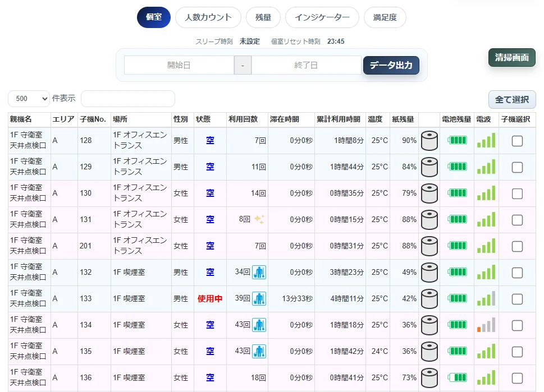
Task: Click the toilet paper roll icon for unit 134
Action: click(429, 325)
